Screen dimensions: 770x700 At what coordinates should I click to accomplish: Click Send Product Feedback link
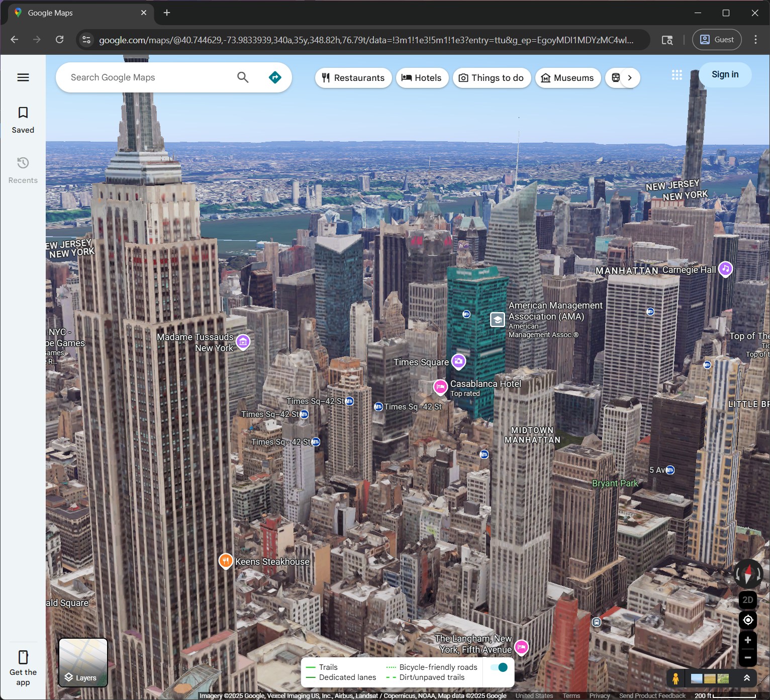pos(652,696)
